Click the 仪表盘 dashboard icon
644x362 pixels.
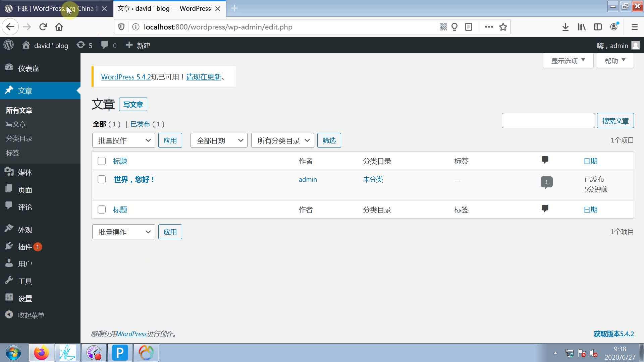tap(10, 68)
